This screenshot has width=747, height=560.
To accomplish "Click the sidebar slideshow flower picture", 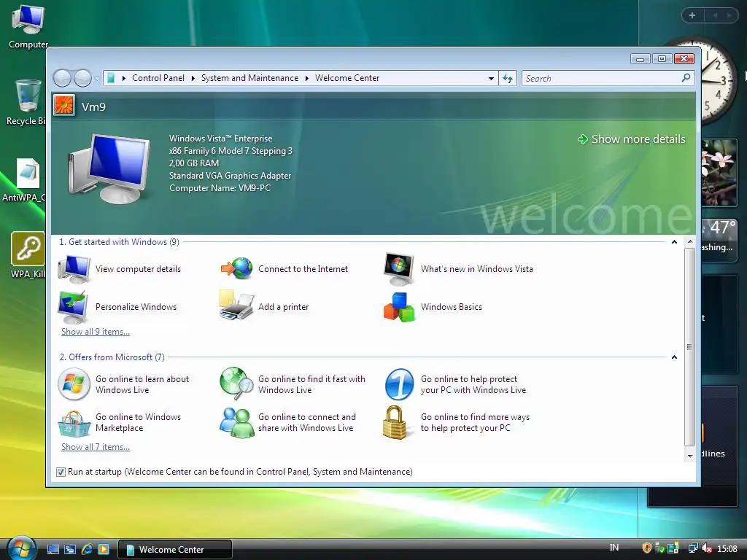I will 719,172.
